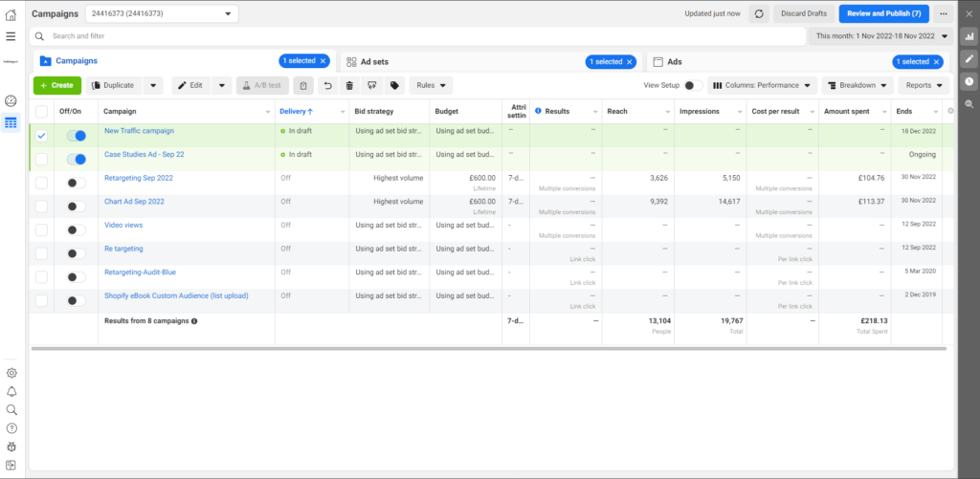
Task: Focus the Search and filter field
Action: [417, 36]
